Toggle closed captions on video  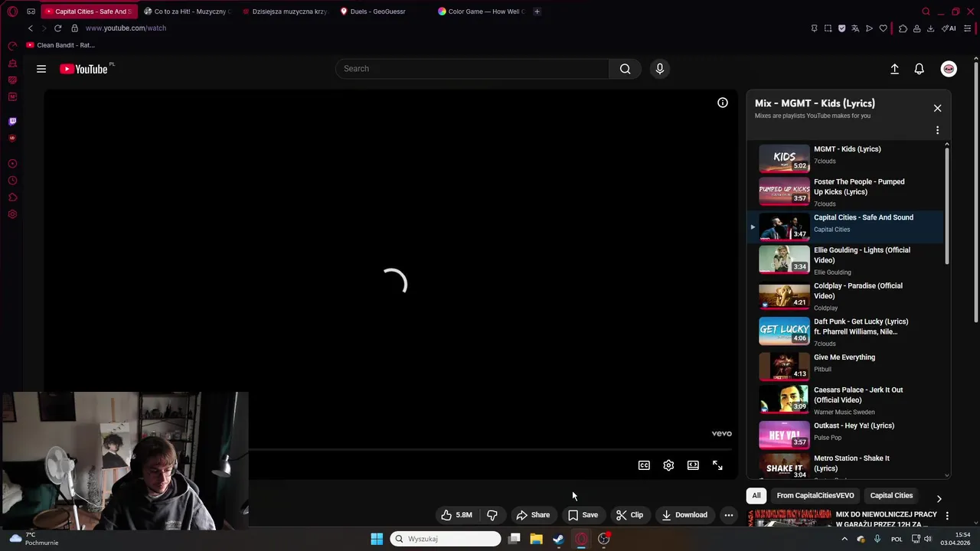pyautogui.click(x=644, y=465)
